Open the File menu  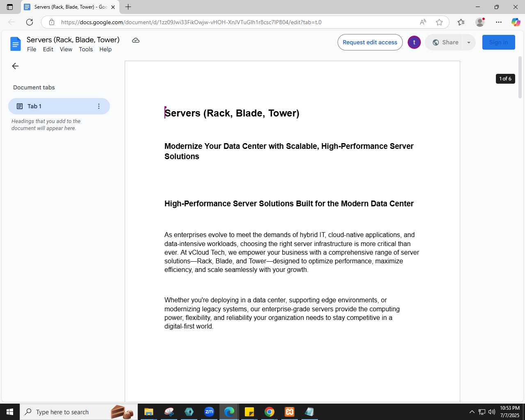[32, 49]
